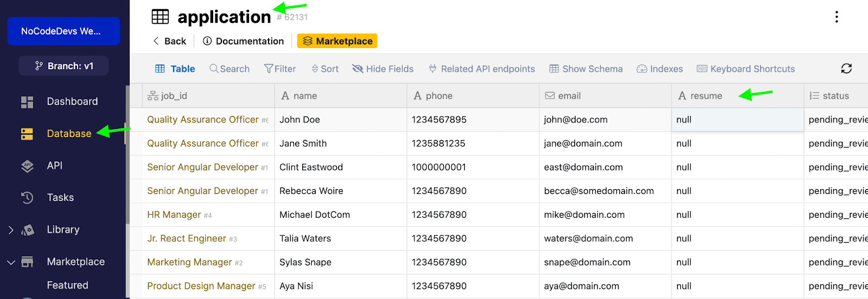868x299 pixels.
Task: Open Show Schema view
Action: (586, 69)
